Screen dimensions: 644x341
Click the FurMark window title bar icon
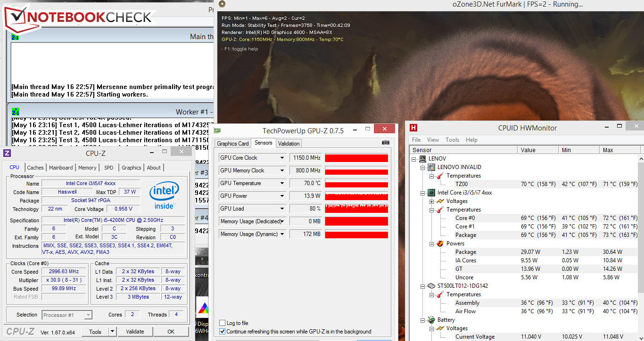pos(222,4)
